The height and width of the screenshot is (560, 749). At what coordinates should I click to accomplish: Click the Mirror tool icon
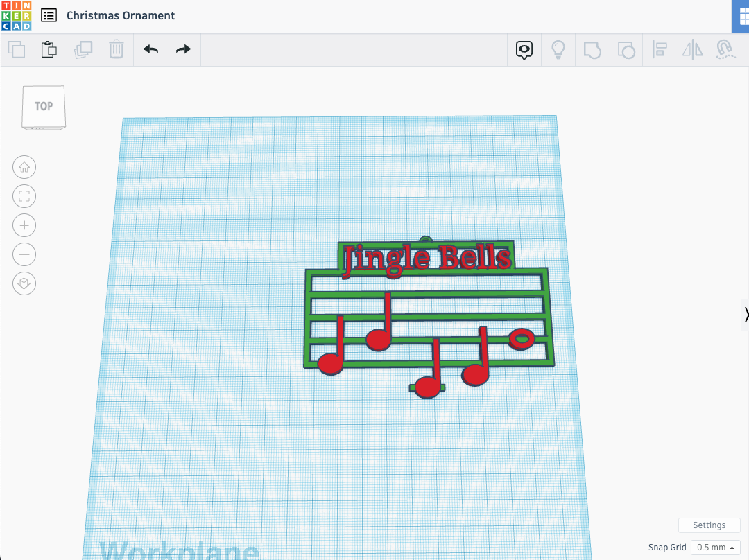point(692,49)
